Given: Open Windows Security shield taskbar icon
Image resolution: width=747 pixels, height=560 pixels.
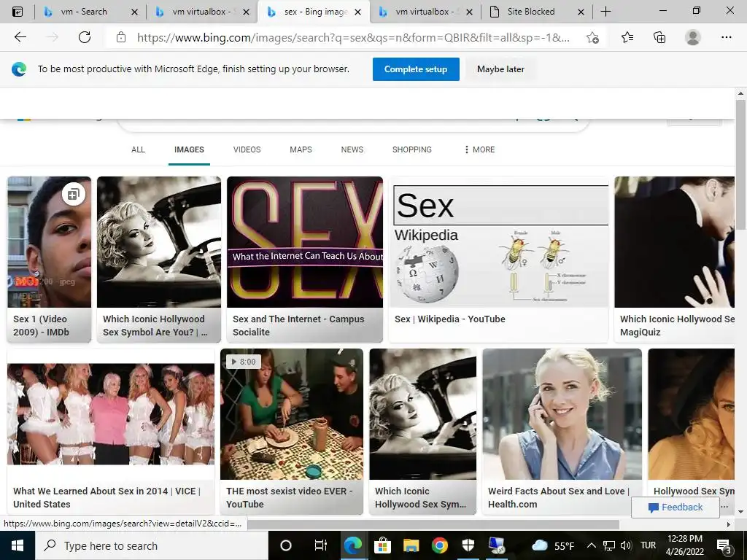Looking at the screenshot, I should pos(468,545).
